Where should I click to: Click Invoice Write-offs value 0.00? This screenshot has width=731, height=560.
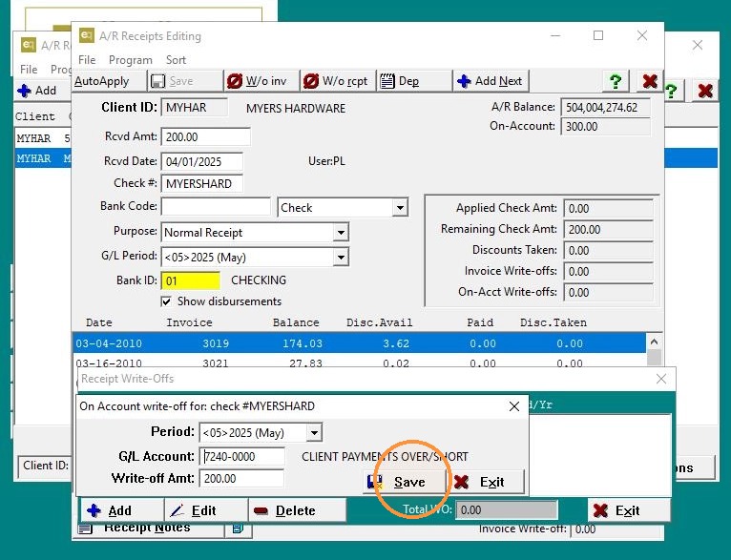click(x=608, y=272)
